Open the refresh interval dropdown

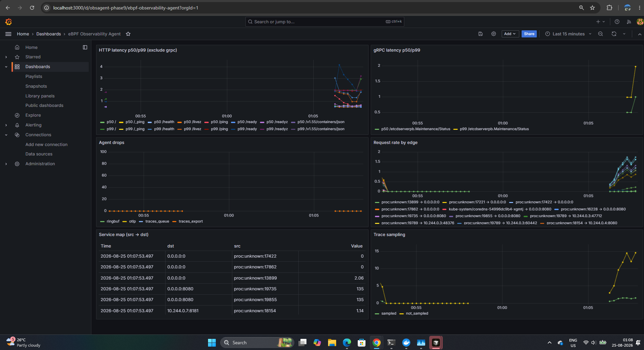coord(624,34)
